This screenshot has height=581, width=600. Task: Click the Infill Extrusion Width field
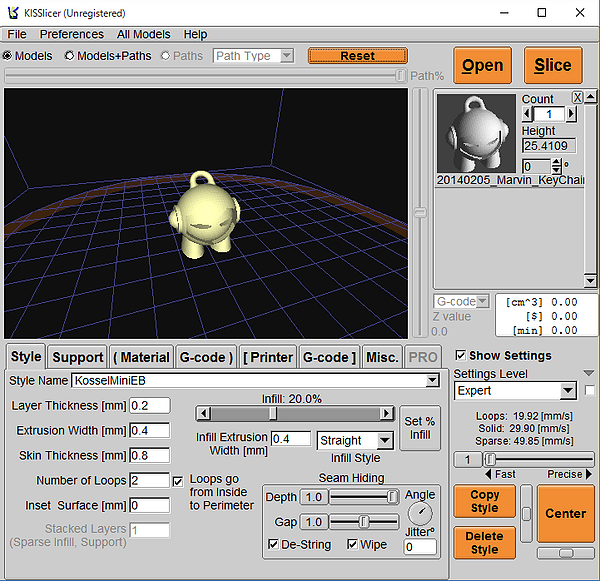click(291, 439)
